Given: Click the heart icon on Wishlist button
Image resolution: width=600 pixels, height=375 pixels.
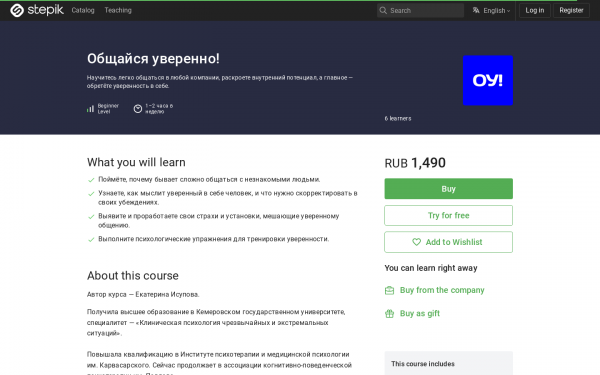Looking at the screenshot, I should (x=416, y=242).
